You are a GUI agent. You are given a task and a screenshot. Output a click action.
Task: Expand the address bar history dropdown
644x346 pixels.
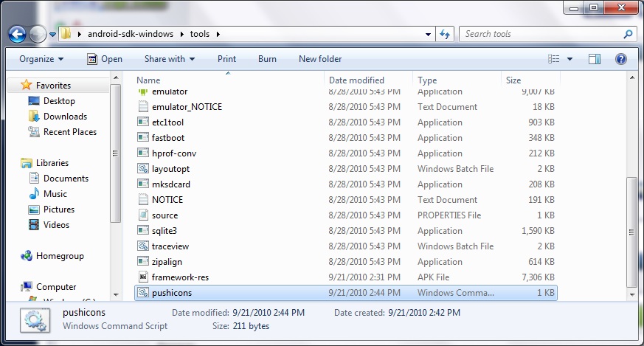pyautogui.click(x=429, y=34)
